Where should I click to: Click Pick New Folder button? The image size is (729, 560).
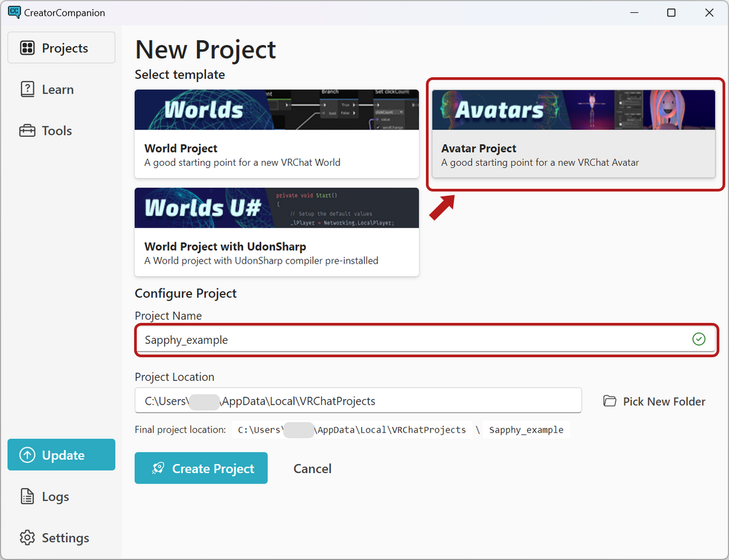pyautogui.click(x=654, y=401)
